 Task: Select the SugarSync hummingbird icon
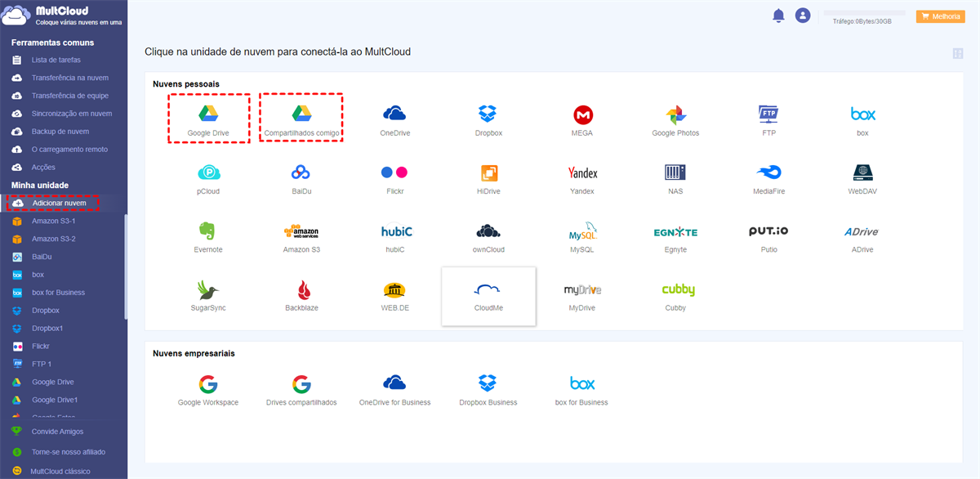[209, 290]
